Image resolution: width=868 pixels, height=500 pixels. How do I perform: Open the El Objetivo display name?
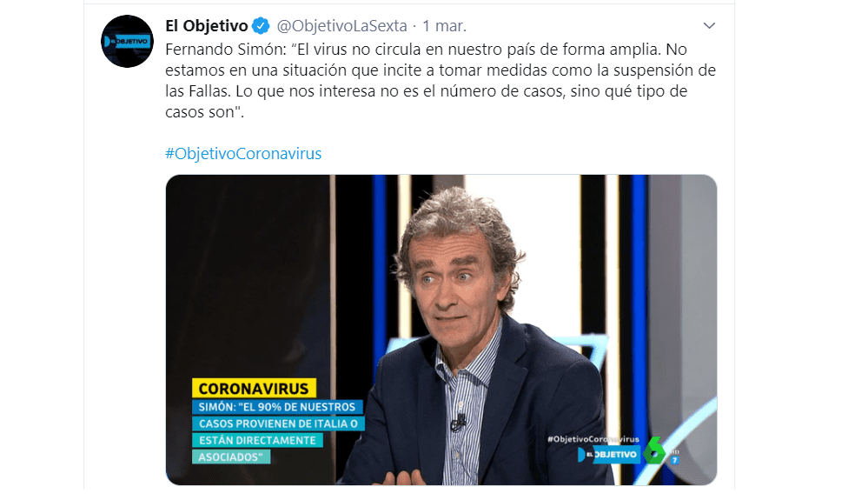[x=207, y=25]
